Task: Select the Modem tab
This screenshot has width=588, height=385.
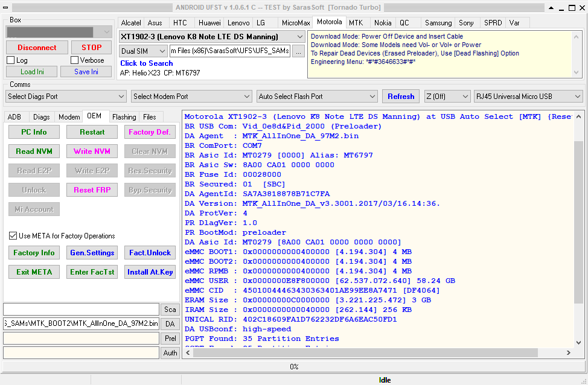Action: coord(69,117)
